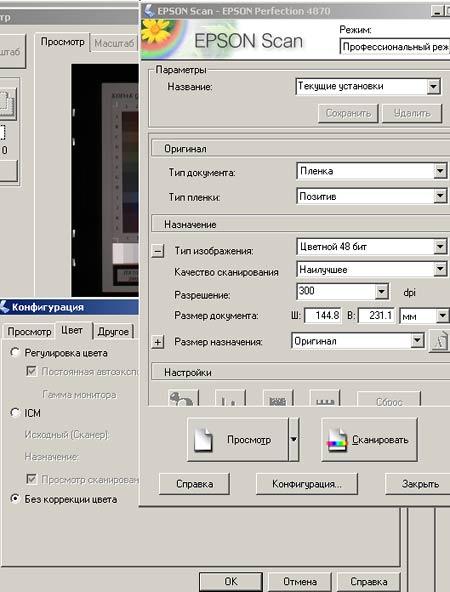Open the Название settings dropdown
Viewport: 450px width, 592px height.
434,87
